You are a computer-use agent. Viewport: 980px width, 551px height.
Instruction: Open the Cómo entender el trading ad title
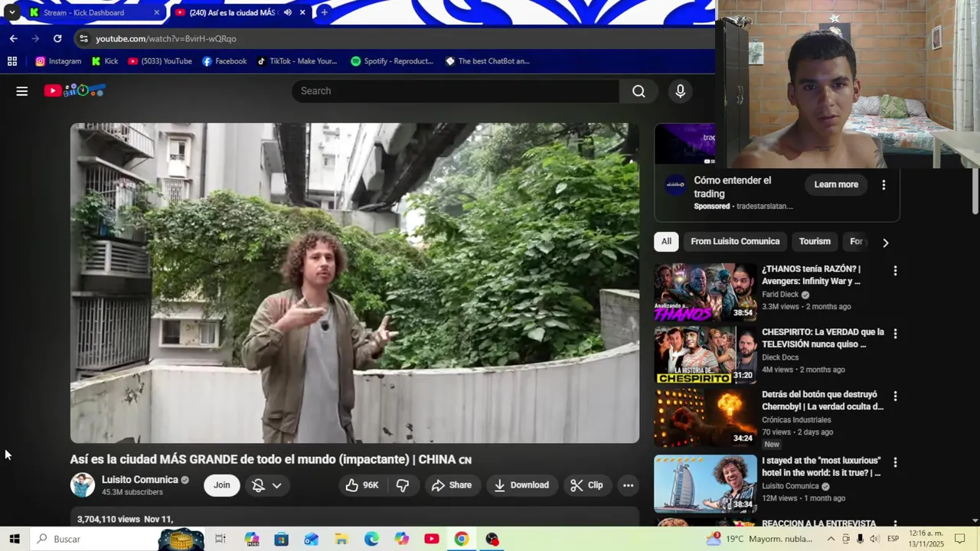point(732,187)
